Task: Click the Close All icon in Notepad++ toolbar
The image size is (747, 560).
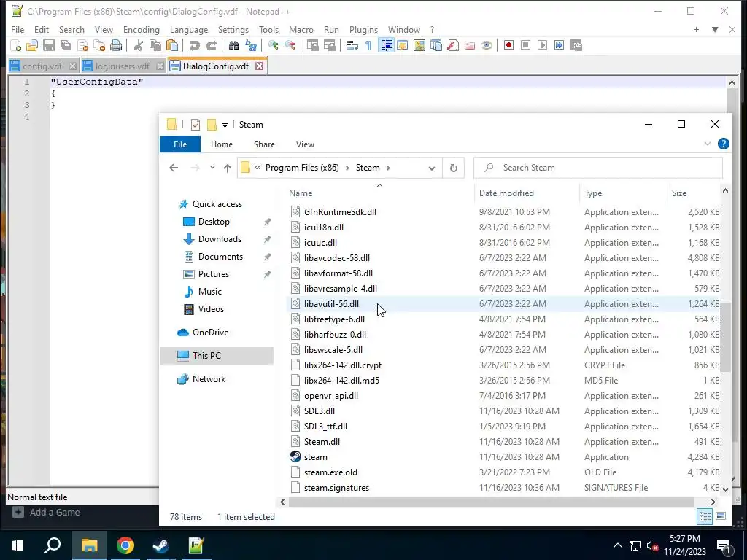Action: [99, 45]
